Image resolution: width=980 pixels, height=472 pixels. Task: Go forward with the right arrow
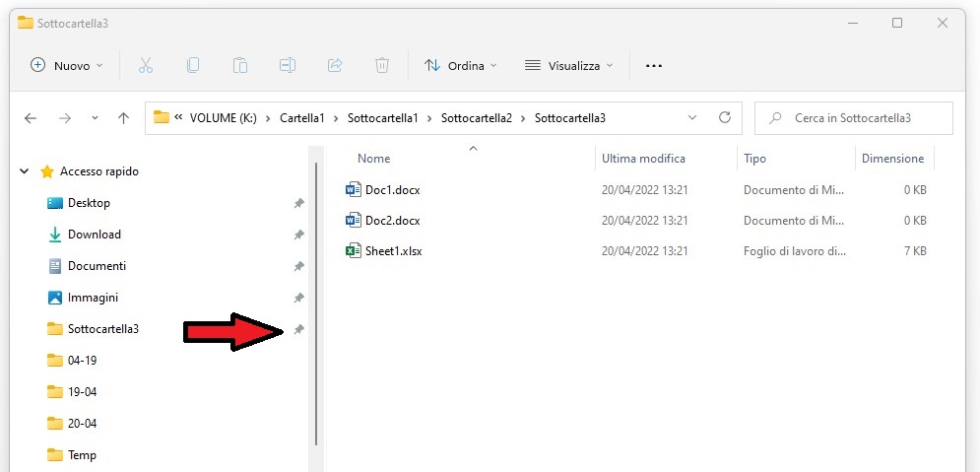[64, 117]
